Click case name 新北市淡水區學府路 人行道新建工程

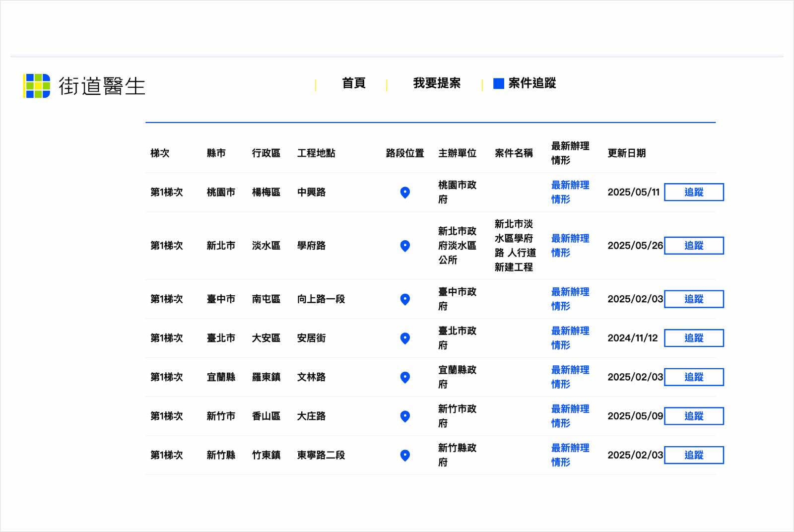pos(515,246)
